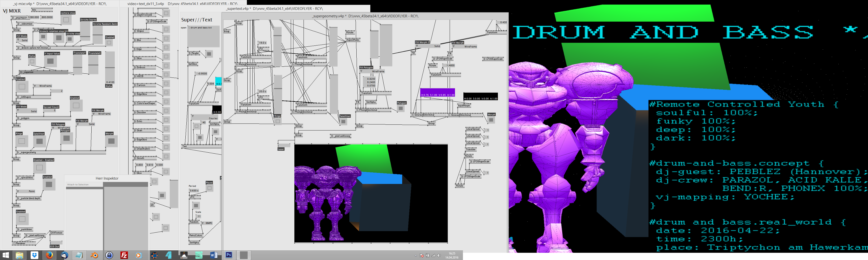Viewport: 868px width, 260px height.
Task: Open Thunderbird mail from taskbar
Action: [64, 255]
